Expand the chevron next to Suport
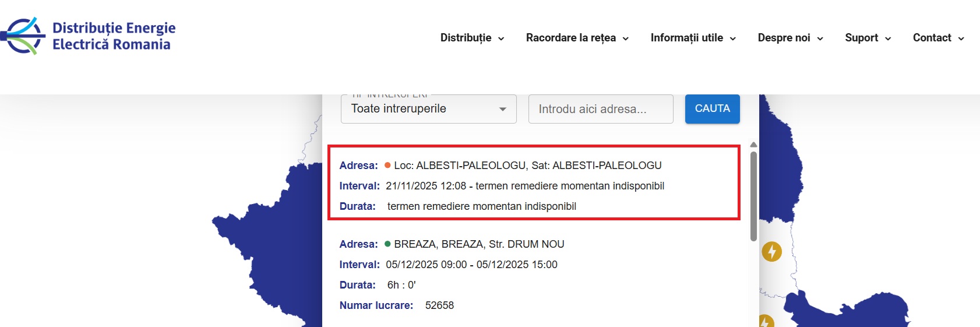The height and width of the screenshot is (327, 980). pyautogui.click(x=888, y=38)
